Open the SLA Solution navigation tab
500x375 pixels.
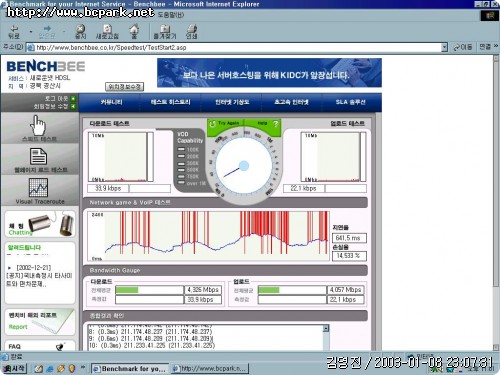click(x=350, y=102)
